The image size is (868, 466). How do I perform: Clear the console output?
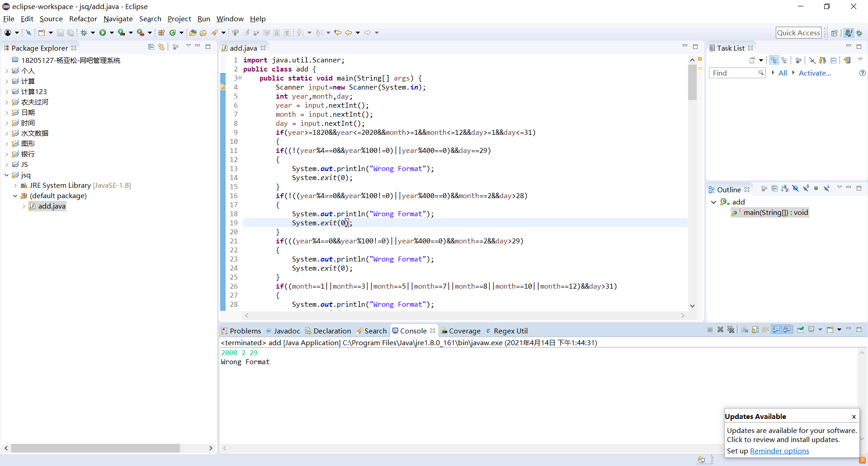click(745, 330)
